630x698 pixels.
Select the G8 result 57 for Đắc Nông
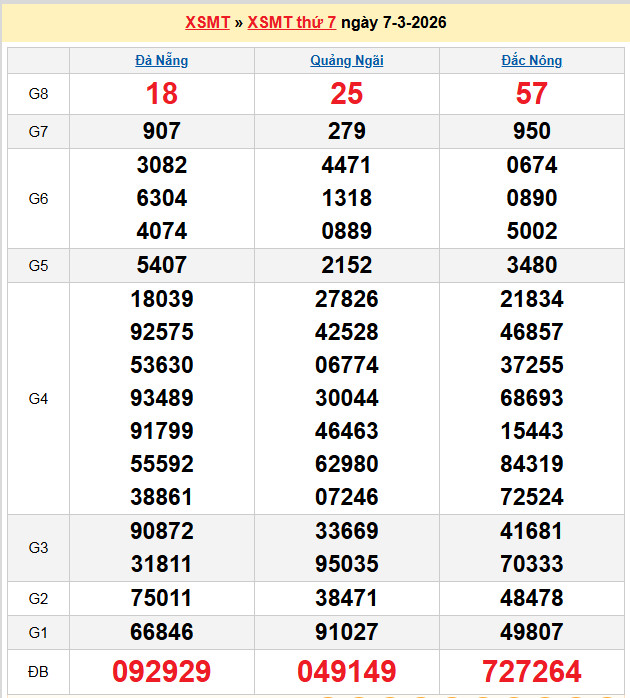532,94
